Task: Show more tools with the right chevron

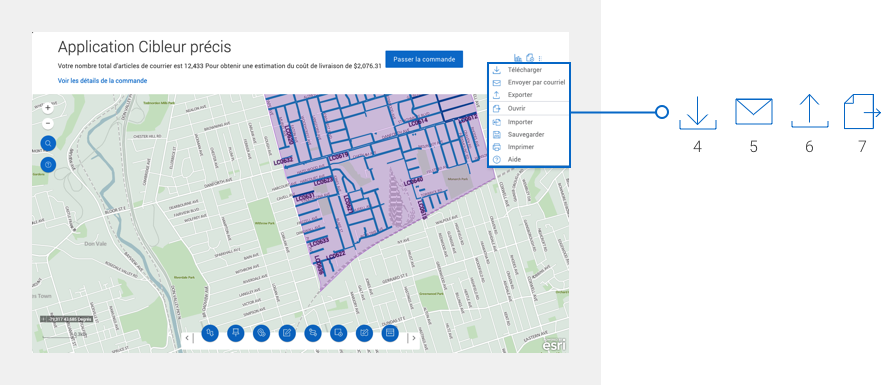Action: click(414, 338)
